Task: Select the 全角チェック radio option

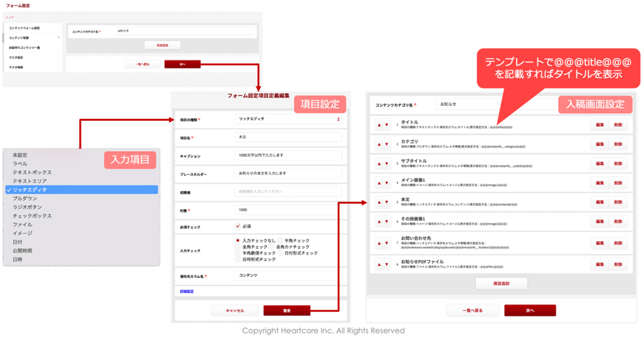Action: (238, 247)
